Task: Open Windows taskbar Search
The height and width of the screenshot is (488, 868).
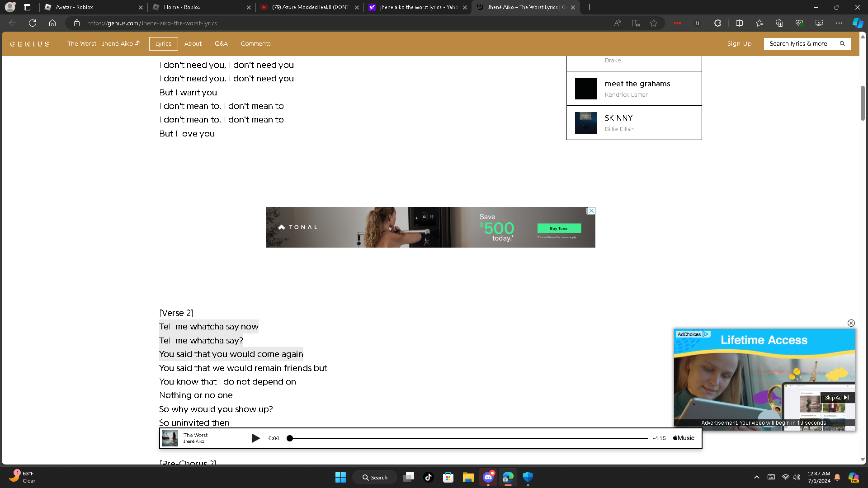Action: point(375,477)
